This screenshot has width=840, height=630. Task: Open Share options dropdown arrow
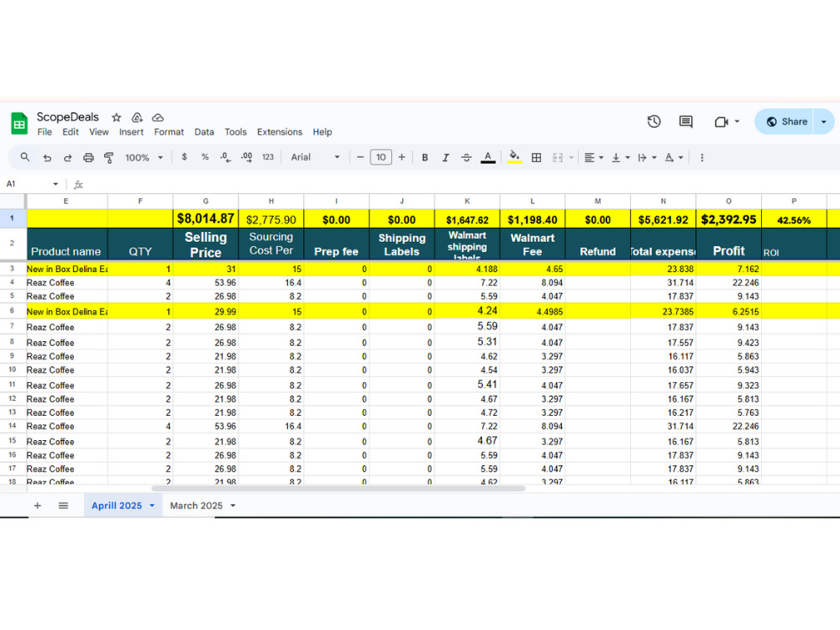coord(824,122)
